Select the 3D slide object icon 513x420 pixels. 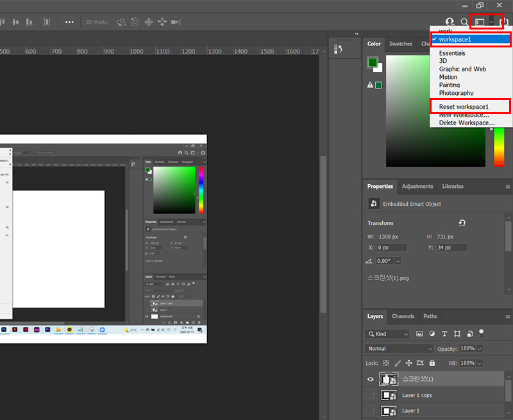(162, 22)
